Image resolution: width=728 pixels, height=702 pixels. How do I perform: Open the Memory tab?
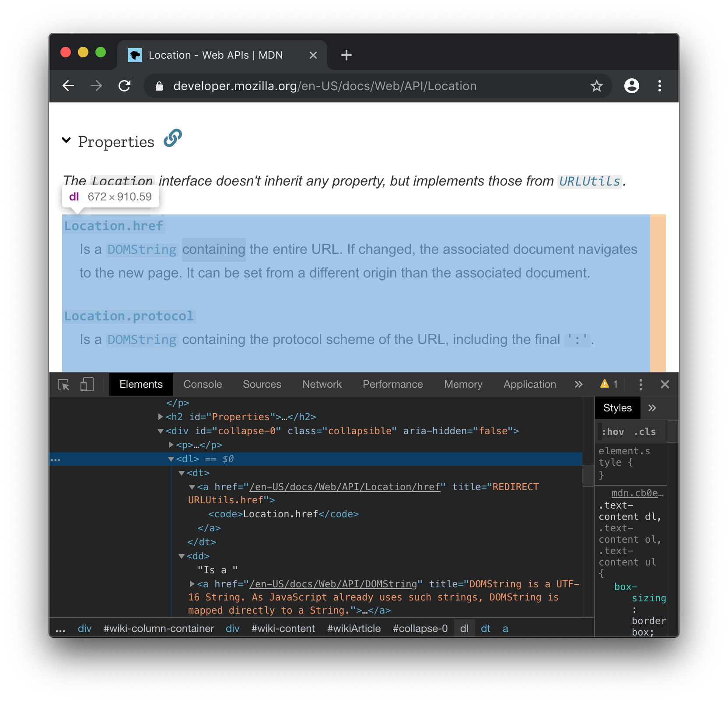coord(463,384)
